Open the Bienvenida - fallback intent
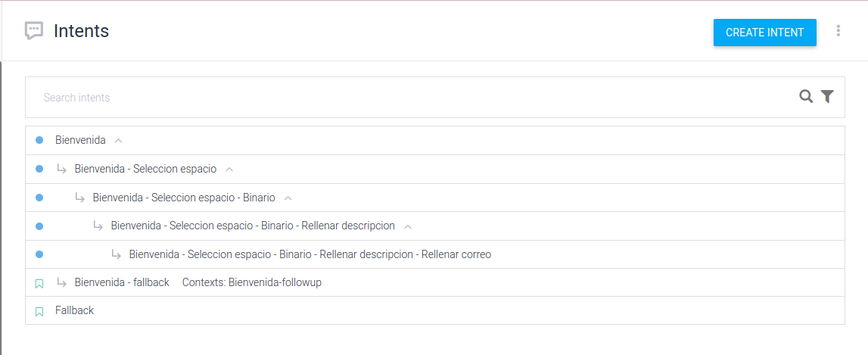 [x=122, y=282]
